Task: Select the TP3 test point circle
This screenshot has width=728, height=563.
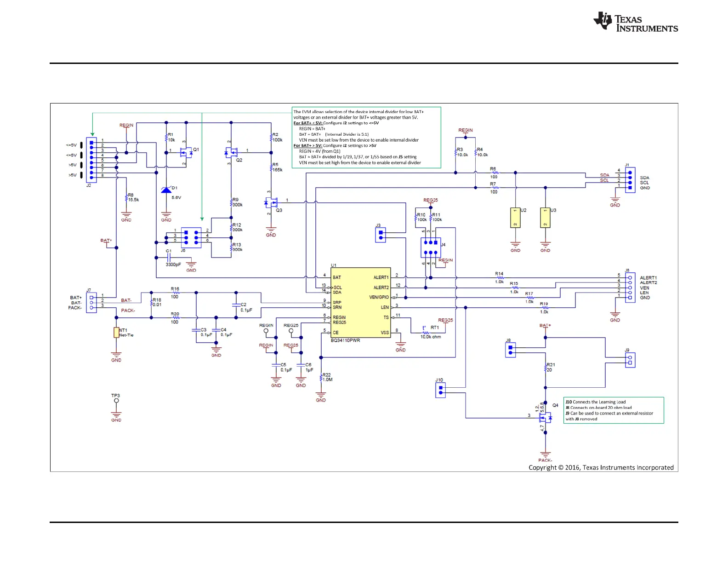Action: tap(116, 401)
